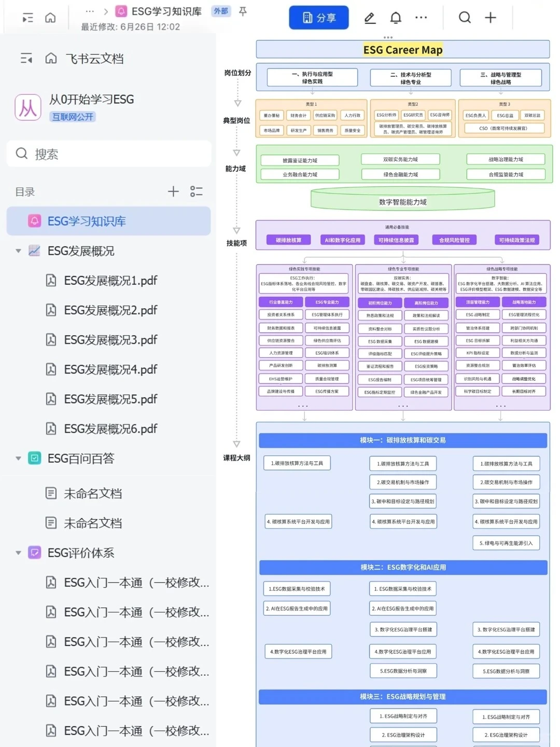Open the more options ellipsis in the toolbar
The width and height of the screenshot is (560, 747).
(421, 17)
